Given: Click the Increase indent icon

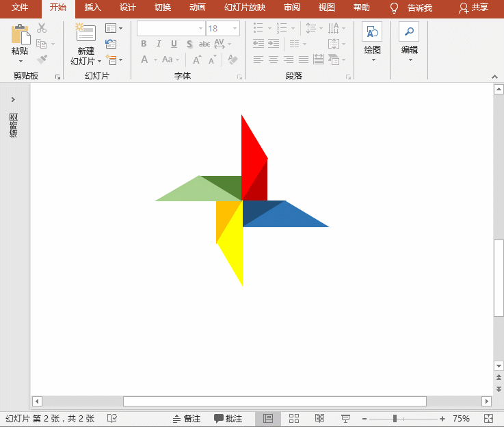Looking at the screenshot, I should [x=274, y=44].
